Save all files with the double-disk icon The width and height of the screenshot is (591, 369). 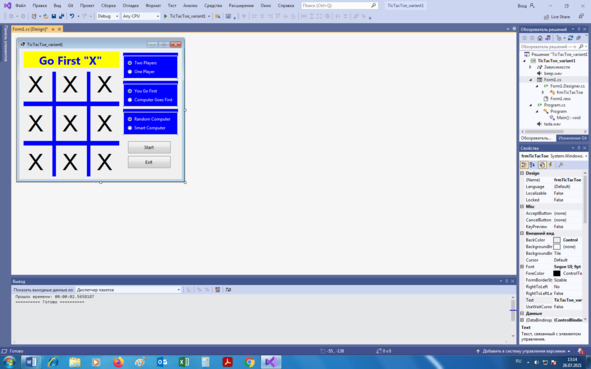[x=61, y=16]
